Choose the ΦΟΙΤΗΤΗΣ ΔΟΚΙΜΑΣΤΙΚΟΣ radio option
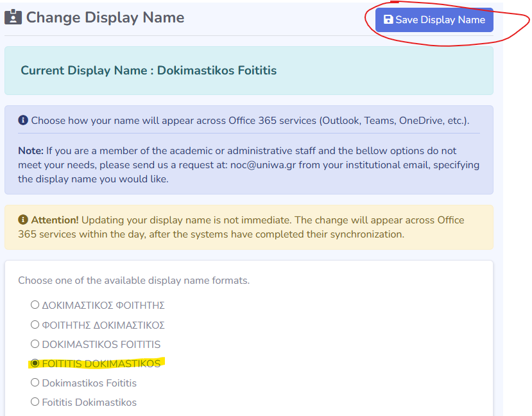 35,325
